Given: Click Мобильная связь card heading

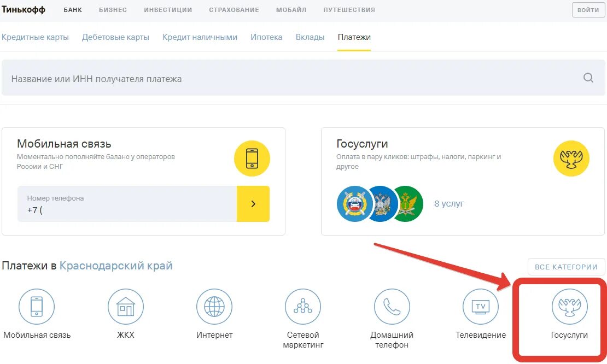Looking at the screenshot, I should (x=64, y=144).
